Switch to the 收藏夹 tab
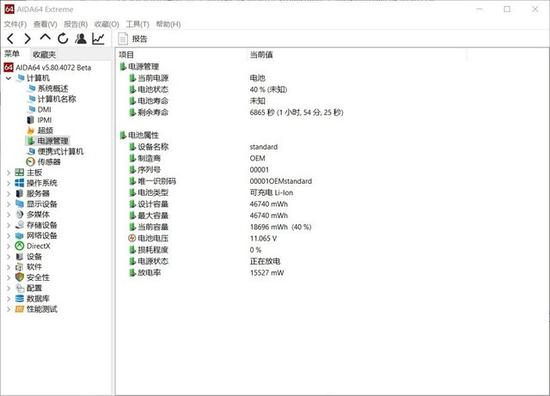This screenshot has height=396, width=550. [x=44, y=54]
